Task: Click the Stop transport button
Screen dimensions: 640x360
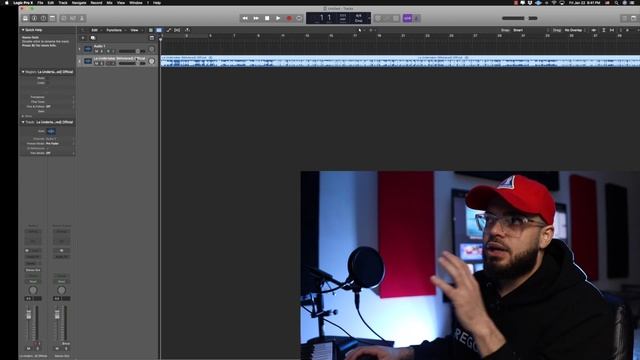Action: coord(267,18)
